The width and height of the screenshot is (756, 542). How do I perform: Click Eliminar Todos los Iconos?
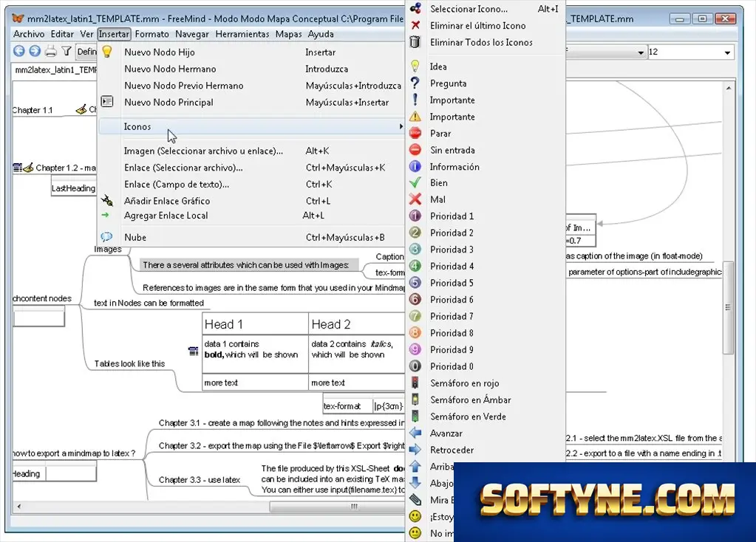tap(485, 42)
